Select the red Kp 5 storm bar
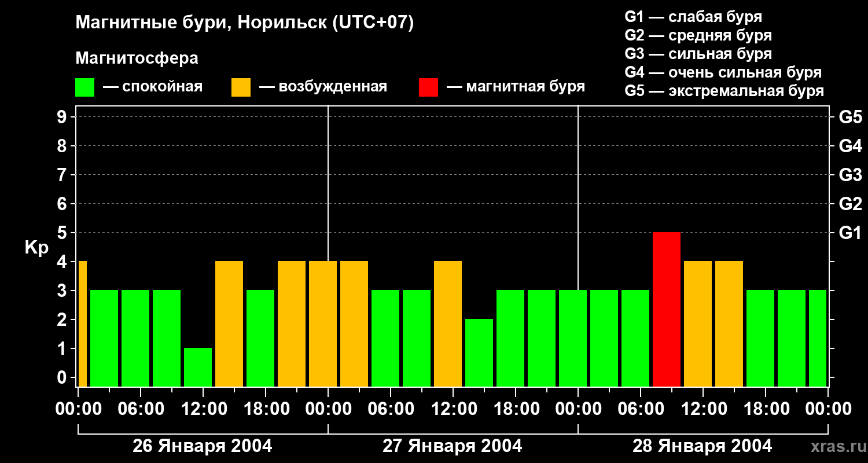868x463 pixels. [x=667, y=309]
